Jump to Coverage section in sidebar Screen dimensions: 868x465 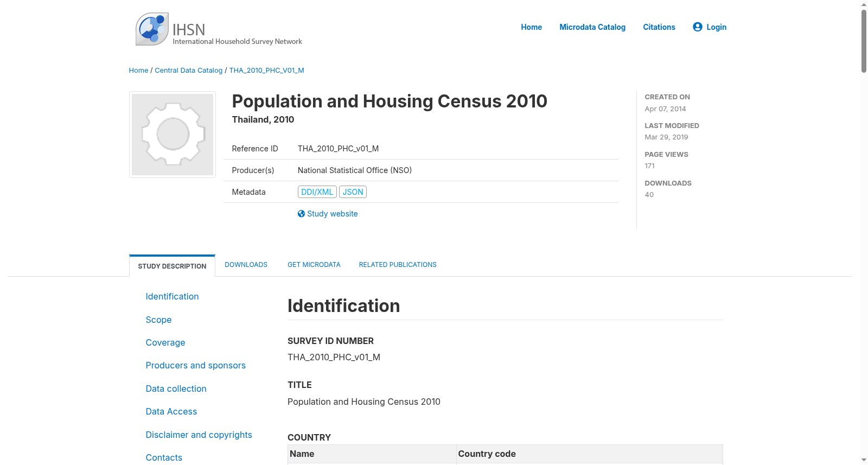click(165, 342)
